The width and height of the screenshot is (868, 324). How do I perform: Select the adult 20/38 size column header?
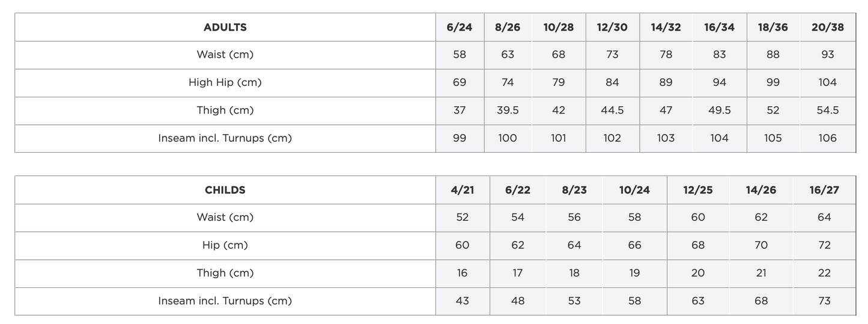click(x=827, y=27)
